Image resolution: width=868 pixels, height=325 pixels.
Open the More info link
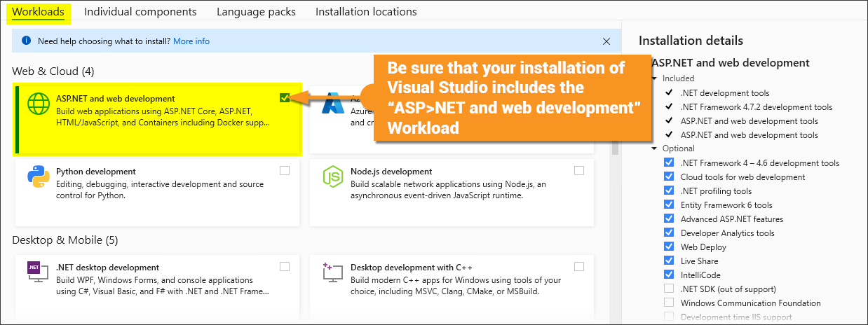click(191, 41)
